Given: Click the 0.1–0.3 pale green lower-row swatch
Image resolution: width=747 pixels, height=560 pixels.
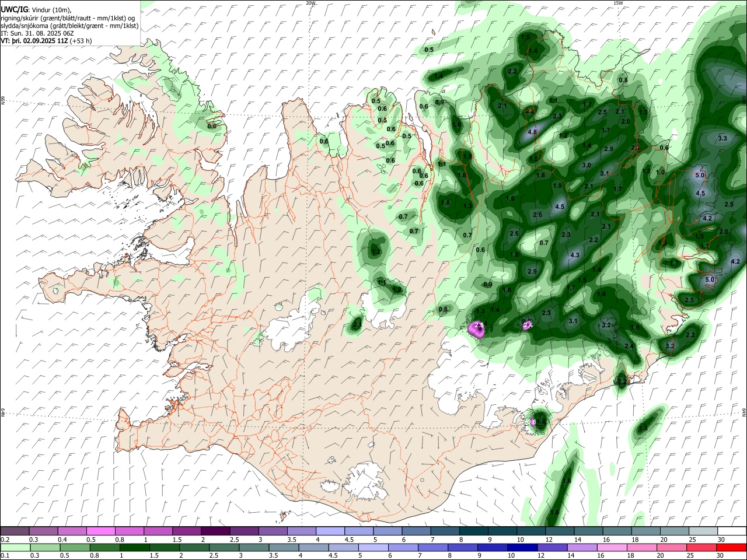Looking at the screenshot, I should (x=15, y=547).
